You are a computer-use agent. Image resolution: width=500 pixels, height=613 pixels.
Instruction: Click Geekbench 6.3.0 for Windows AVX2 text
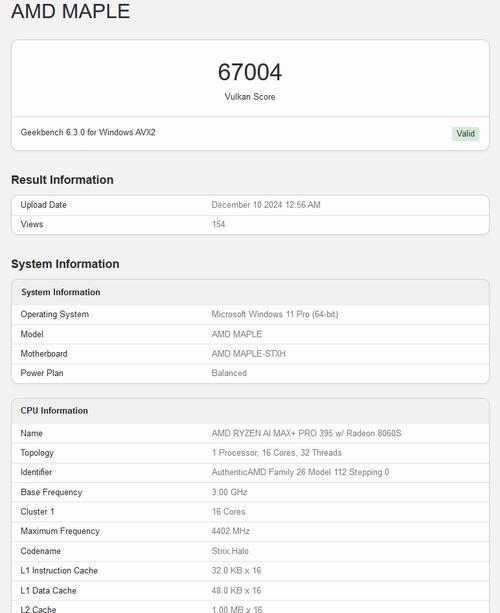point(88,133)
